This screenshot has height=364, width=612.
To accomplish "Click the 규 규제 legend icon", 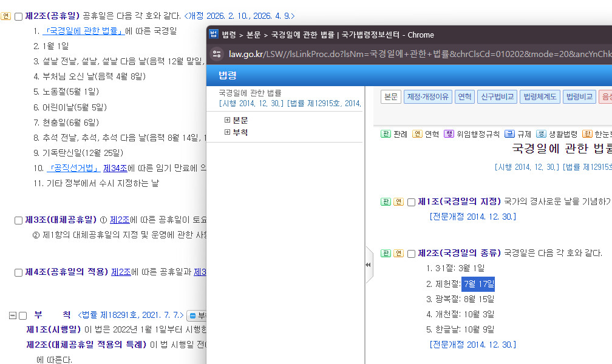I will [x=510, y=134].
